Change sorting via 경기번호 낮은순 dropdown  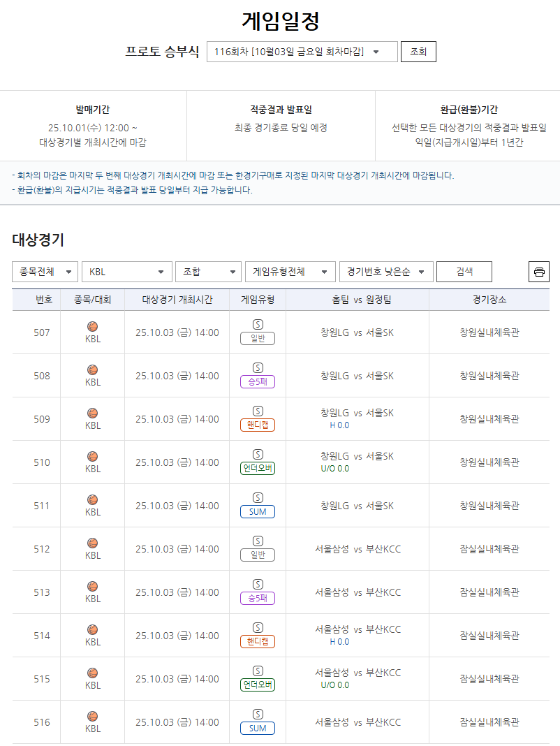(385, 272)
